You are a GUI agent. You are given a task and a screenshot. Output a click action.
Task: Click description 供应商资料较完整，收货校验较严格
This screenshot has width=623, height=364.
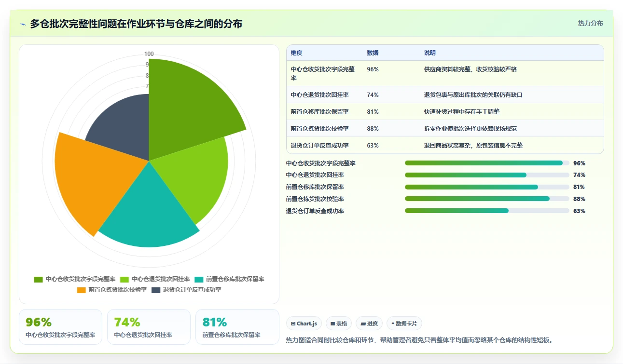coord(471,69)
